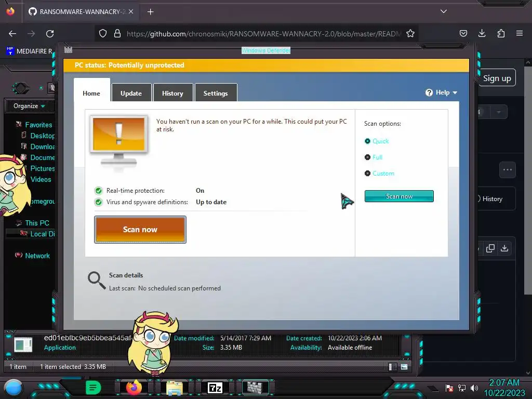Save page to Pocket
The width and height of the screenshot is (532, 399).
[463, 34]
